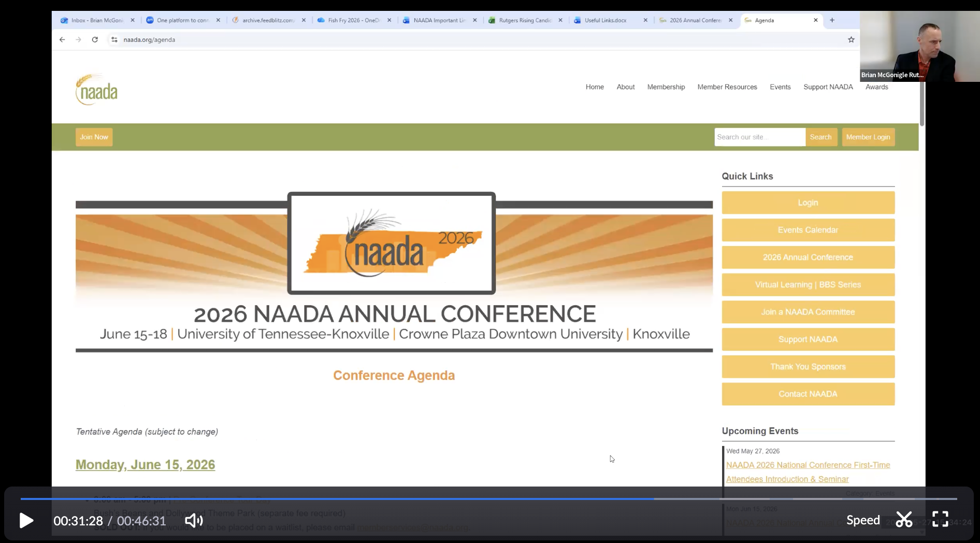Open the Events Calendar quick link

[808, 230]
